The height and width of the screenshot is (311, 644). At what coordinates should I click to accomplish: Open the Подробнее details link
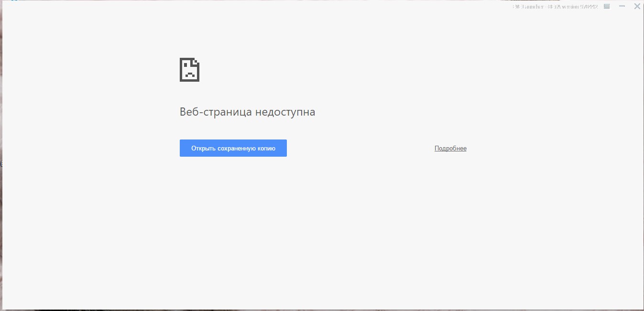pos(450,149)
